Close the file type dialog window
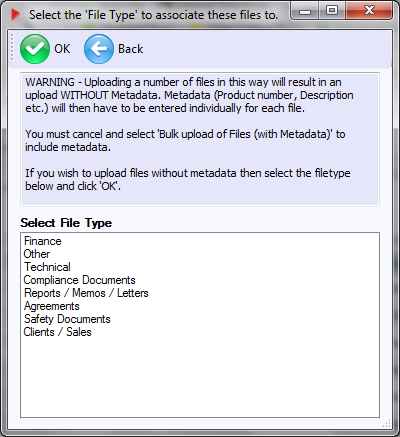The height and width of the screenshot is (437, 400). pyautogui.click(x=369, y=11)
